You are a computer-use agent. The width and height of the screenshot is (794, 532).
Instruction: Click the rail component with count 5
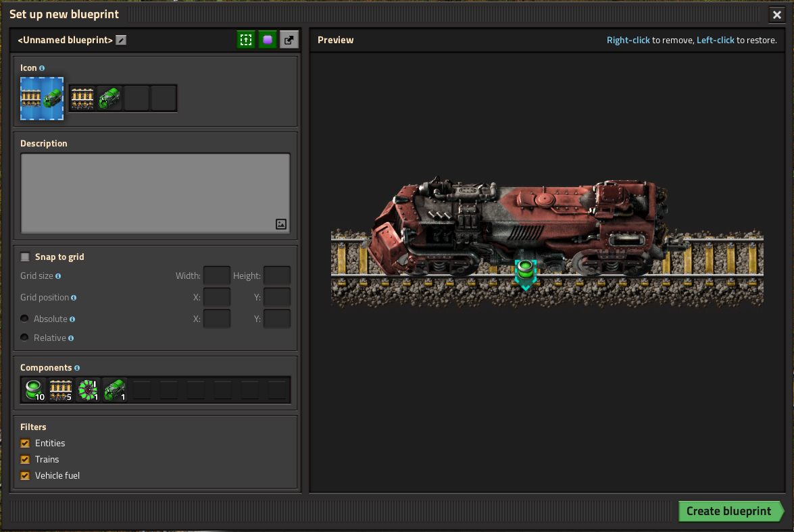click(61, 390)
